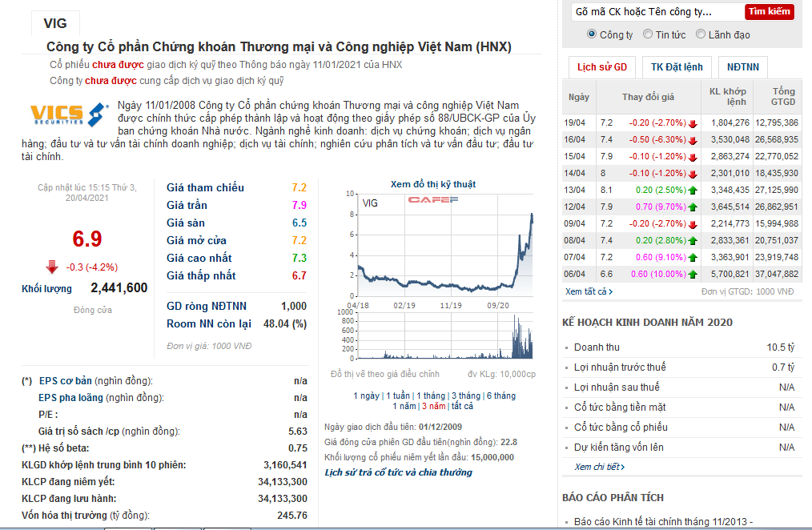Click the red down arrow in the 09/04 row

click(693, 224)
